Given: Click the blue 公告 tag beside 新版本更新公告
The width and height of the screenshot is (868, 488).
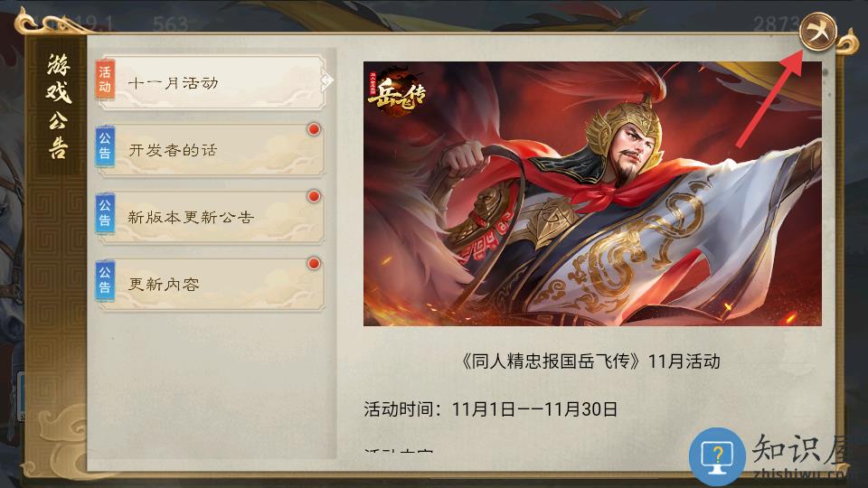Looking at the screenshot, I should point(105,213).
